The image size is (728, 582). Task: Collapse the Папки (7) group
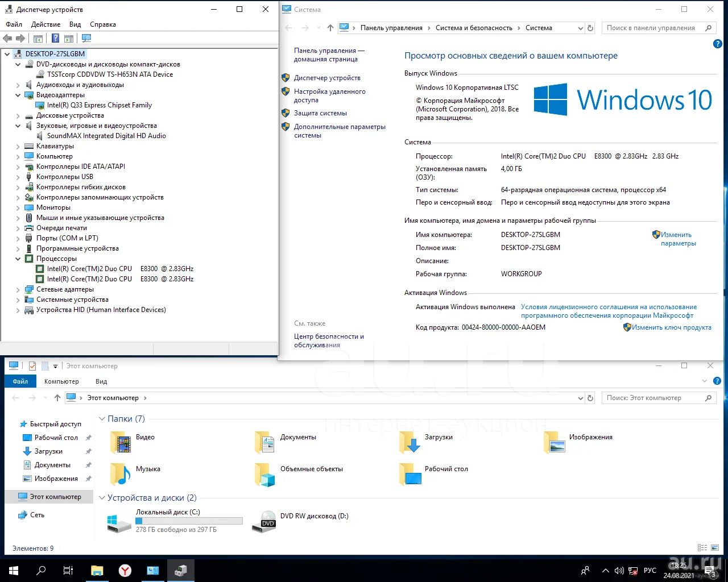click(102, 419)
